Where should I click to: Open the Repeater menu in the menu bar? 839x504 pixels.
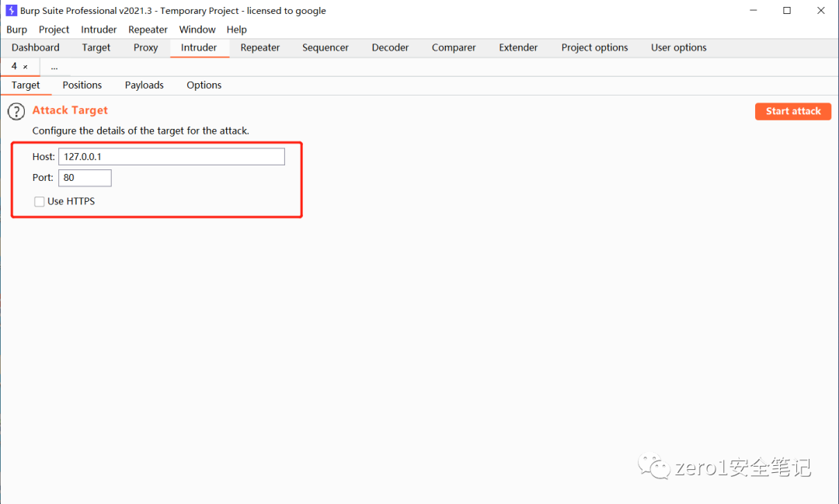[x=148, y=30]
